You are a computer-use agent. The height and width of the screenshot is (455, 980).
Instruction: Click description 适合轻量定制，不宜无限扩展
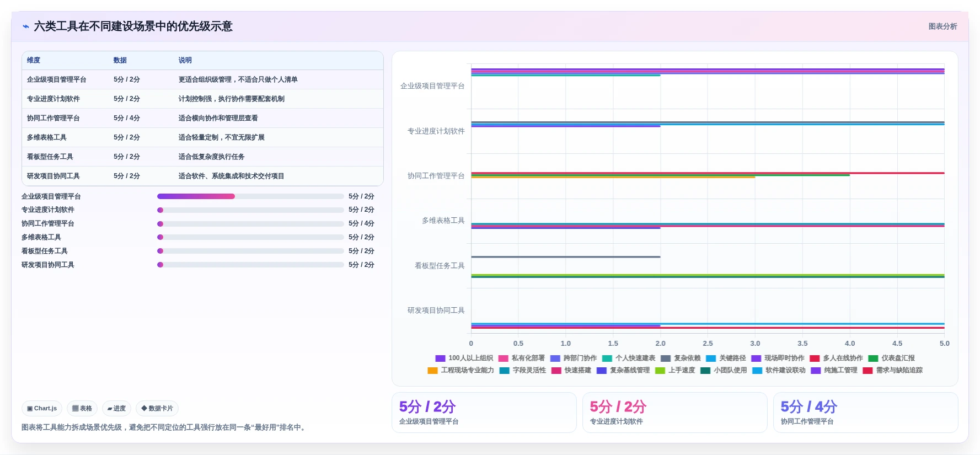click(221, 138)
